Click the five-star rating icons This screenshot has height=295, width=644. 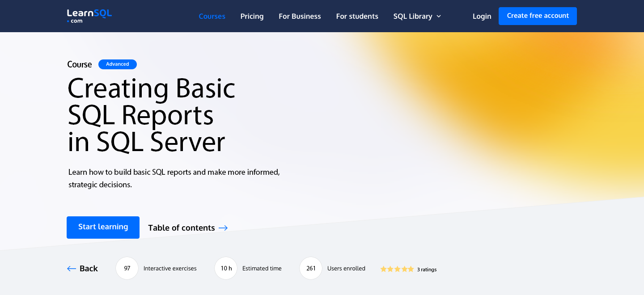[397, 269]
